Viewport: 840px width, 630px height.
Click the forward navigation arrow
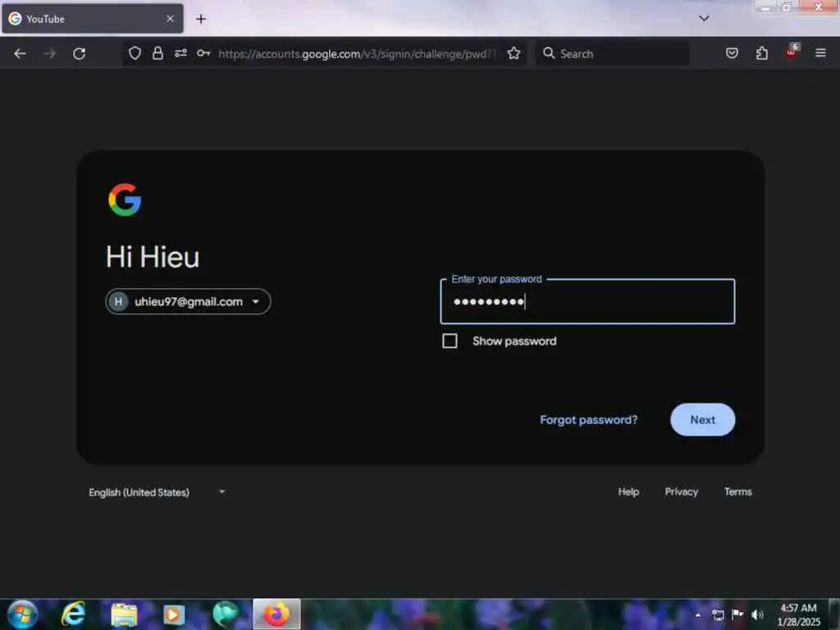pos(49,53)
